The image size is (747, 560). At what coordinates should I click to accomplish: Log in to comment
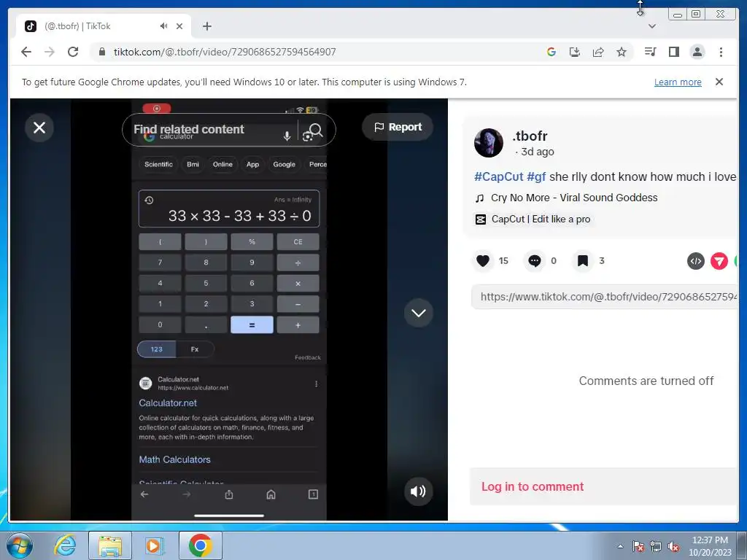tap(532, 486)
